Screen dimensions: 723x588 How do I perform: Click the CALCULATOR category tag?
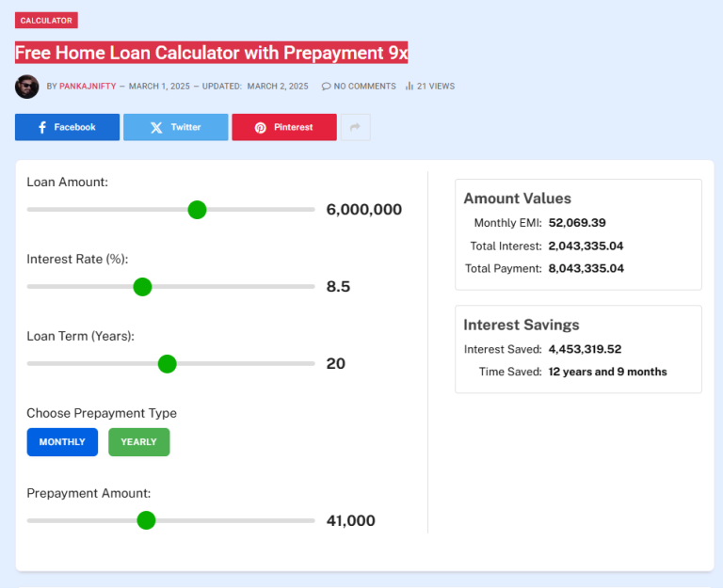(x=46, y=21)
